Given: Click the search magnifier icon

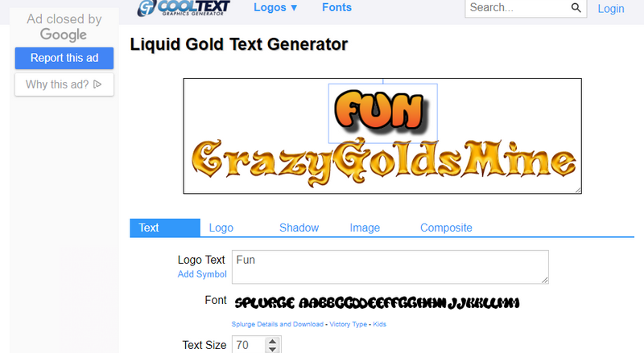Looking at the screenshot, I should click(x=576, y=8).
